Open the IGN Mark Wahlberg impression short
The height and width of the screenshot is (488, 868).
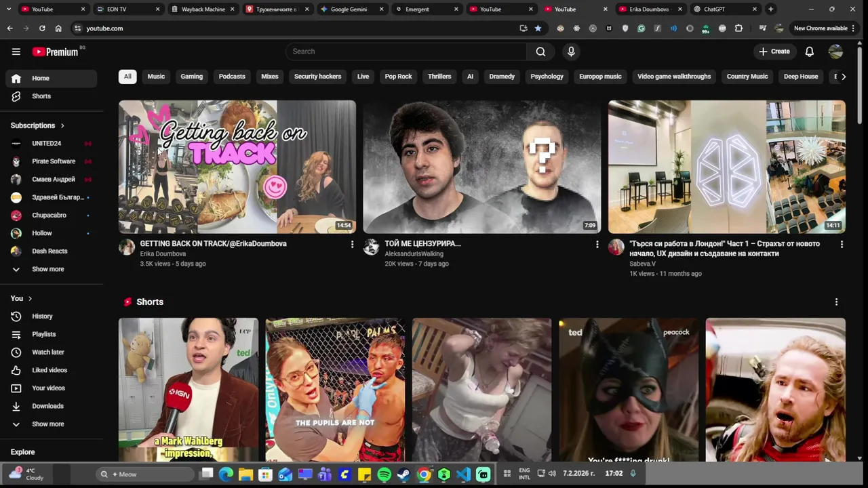[189, 390]
